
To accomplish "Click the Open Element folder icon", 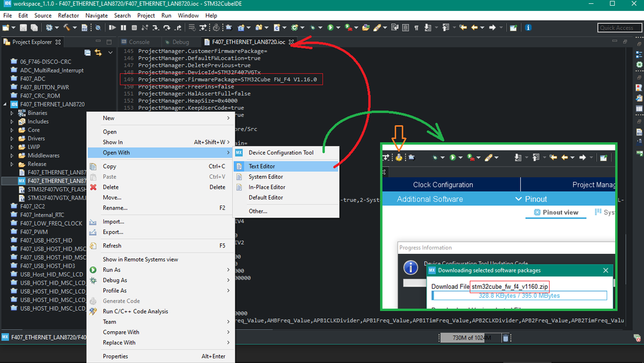I will [365, 28].
